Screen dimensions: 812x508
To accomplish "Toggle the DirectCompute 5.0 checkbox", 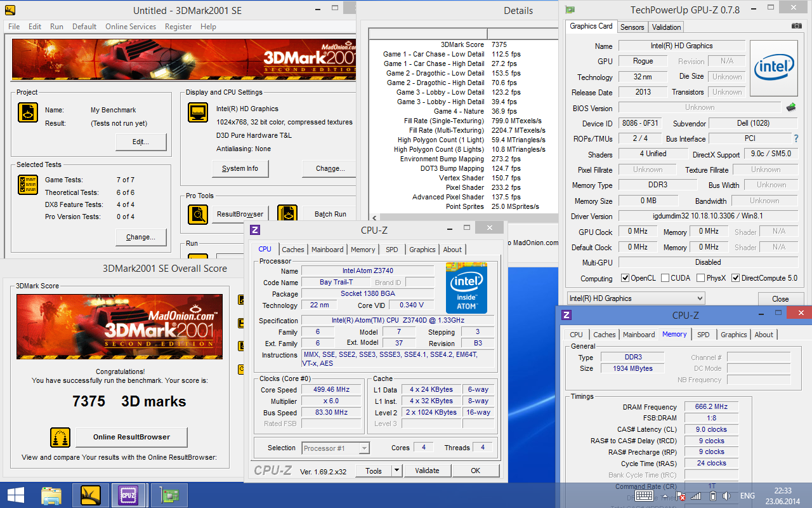I will coord(736,278).
